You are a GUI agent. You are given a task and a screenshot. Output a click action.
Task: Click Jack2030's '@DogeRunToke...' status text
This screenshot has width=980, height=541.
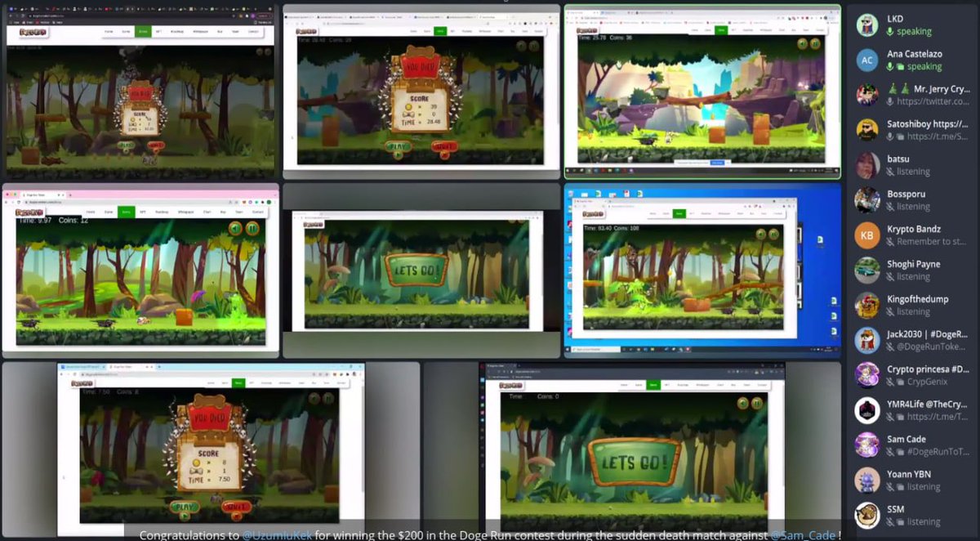(x=932, y=347)
